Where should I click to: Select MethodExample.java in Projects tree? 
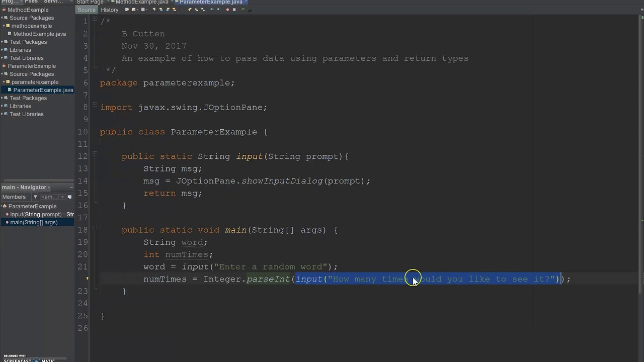tap(39, 34)
